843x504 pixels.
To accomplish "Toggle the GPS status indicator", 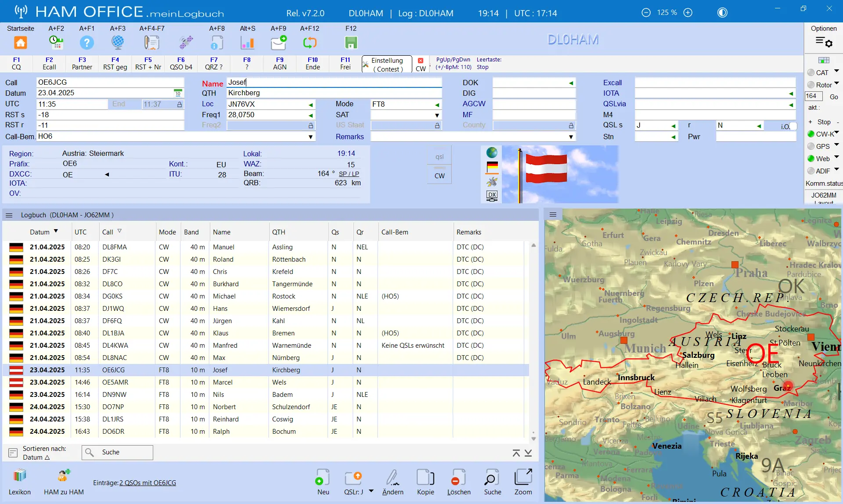I will (811, 146).
